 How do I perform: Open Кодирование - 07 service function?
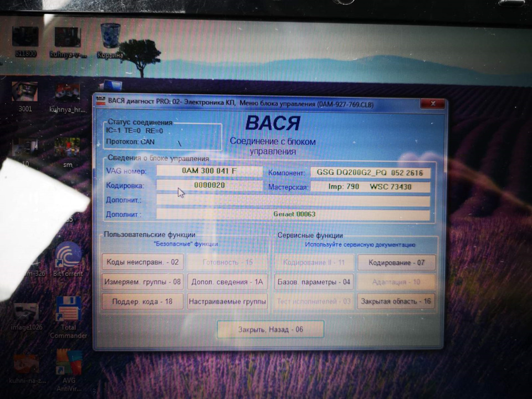pos(396,262)
